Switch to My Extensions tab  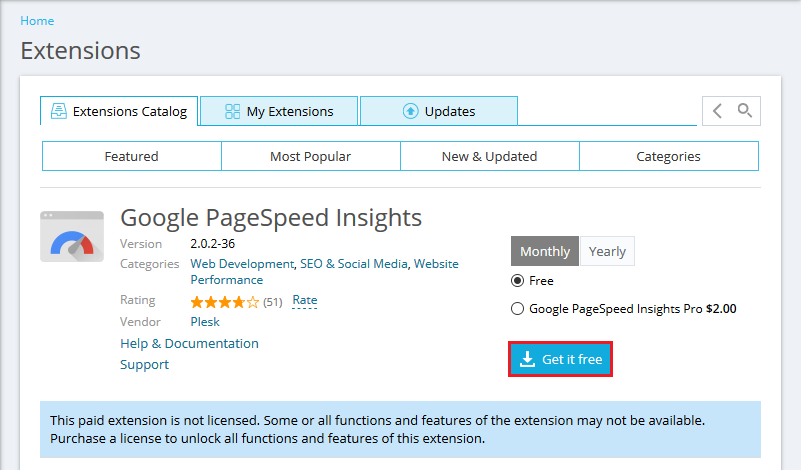(279, 111)
